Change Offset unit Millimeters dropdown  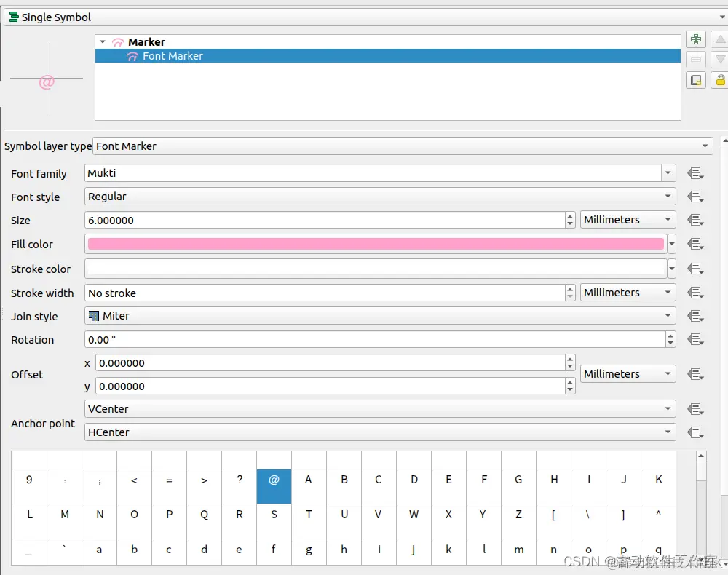(628, 373)
